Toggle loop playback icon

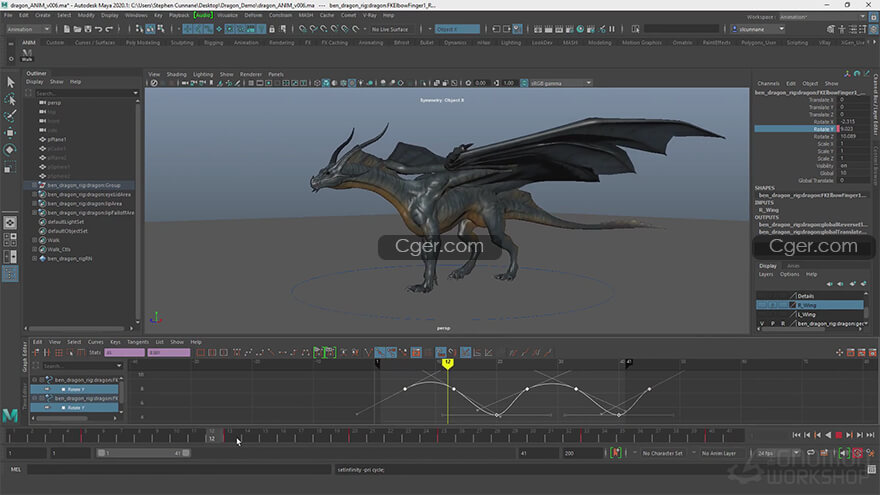(811, 453)
